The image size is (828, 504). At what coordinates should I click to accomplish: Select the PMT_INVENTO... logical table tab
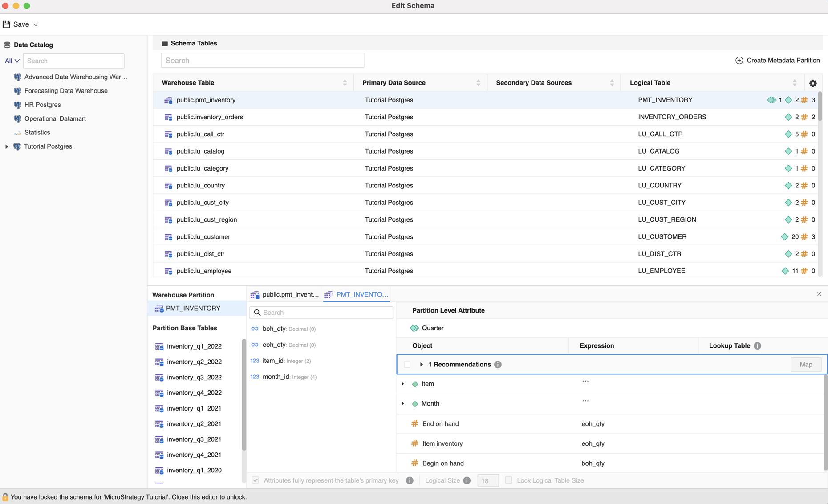(357, 295)
